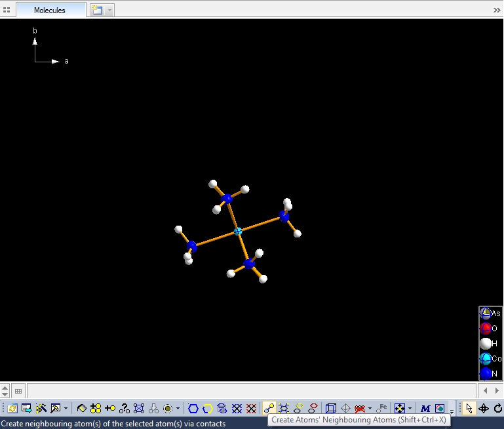Select the arrow pointer tool
This screenshot has width=504, height=429.
click(469, 408)
